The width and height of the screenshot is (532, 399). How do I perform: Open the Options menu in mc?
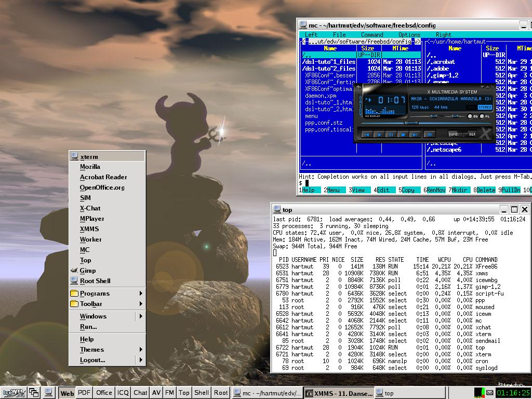coord(409,35)
